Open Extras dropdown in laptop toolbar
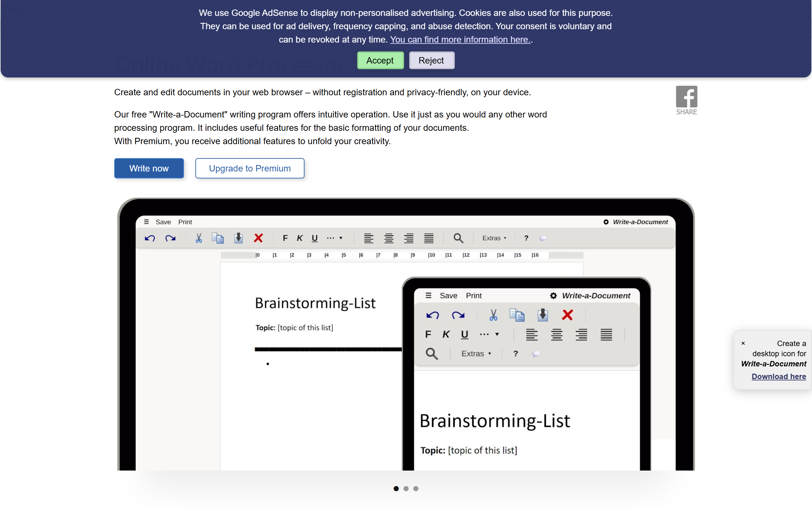This screenshot has width=812, height=508. [494, 238]
